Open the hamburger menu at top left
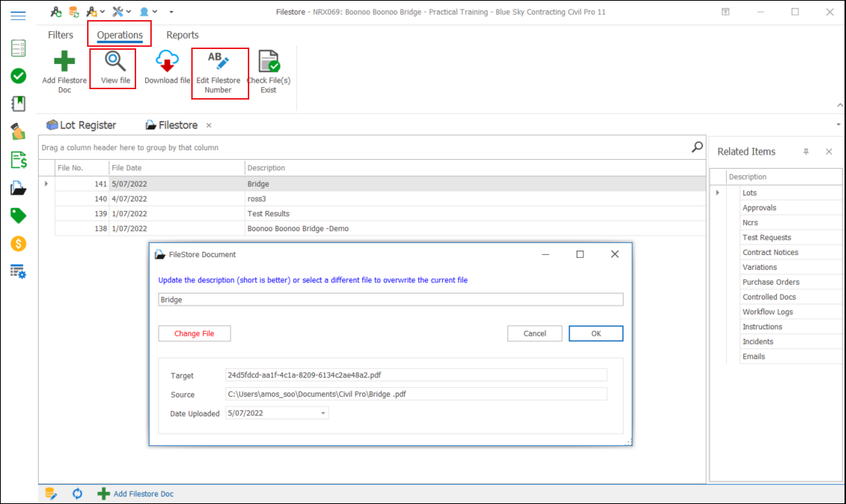 tap(19, 16)
